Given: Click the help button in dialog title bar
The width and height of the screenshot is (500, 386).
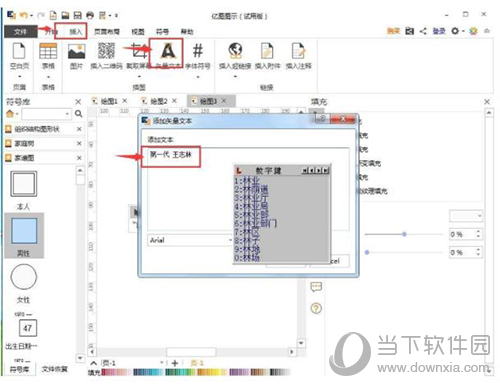Looking at the screenshot, I should [x=322, y=119].
